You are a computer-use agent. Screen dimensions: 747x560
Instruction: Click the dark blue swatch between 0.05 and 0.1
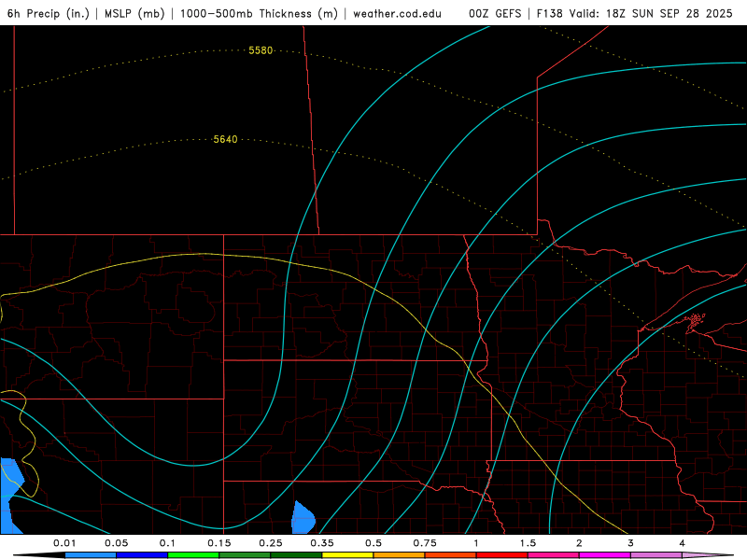pyautogui.click(x=142, y=555)
